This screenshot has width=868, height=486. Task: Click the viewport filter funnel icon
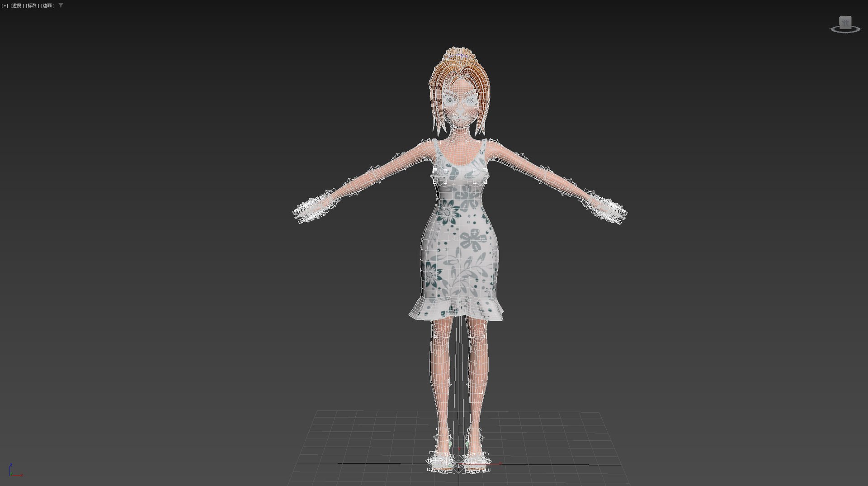pos(61,5)
